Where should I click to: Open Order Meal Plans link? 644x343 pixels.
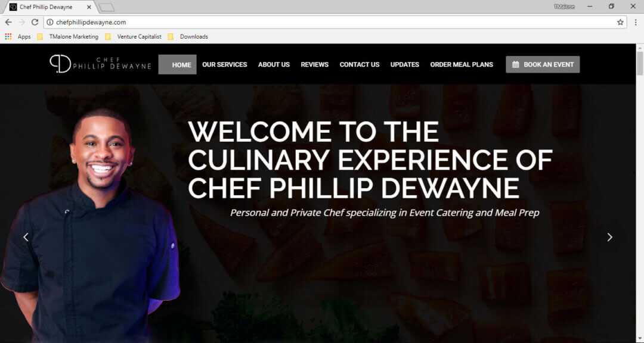point(462,64)
